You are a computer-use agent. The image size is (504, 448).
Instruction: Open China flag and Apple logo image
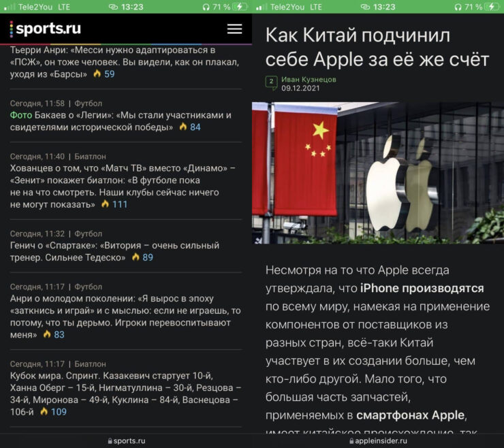378,172
